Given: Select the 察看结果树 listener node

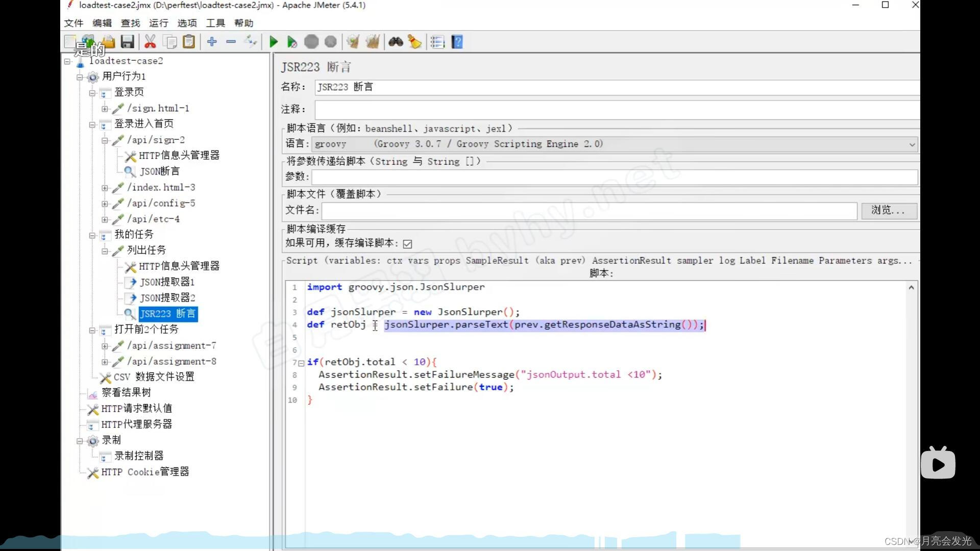Looking at the screenshot, I should pyautogui.click(x=126, y=392).
